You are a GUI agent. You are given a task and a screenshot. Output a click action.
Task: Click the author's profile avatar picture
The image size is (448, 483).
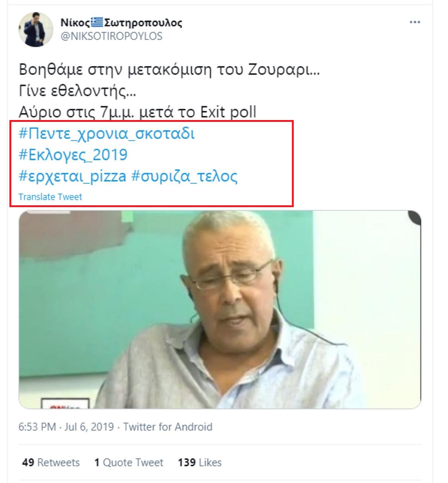[x=36, y=29]
